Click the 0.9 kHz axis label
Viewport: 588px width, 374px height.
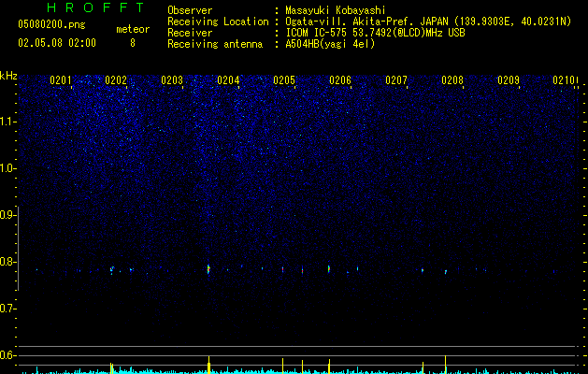pos(7,215)
